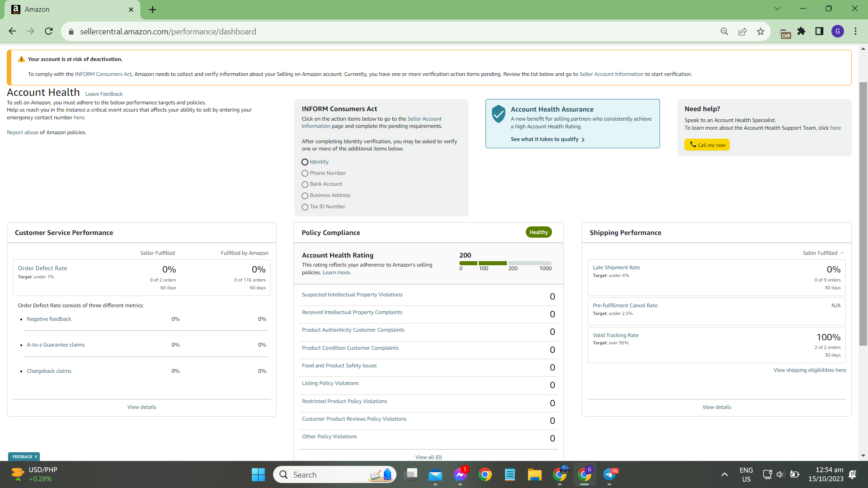Open the Leave Feedback link
This screenshot has height=488, width=868.
pos(104,94)
